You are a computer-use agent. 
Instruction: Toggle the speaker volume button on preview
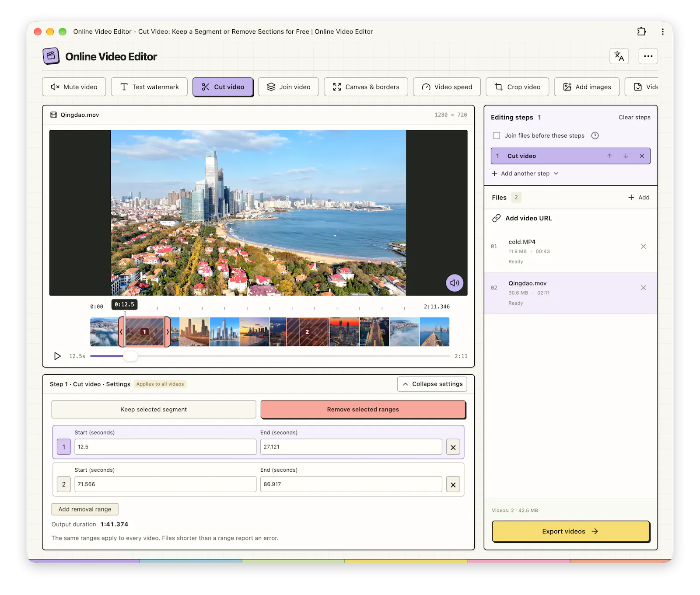tap(455, 283)
